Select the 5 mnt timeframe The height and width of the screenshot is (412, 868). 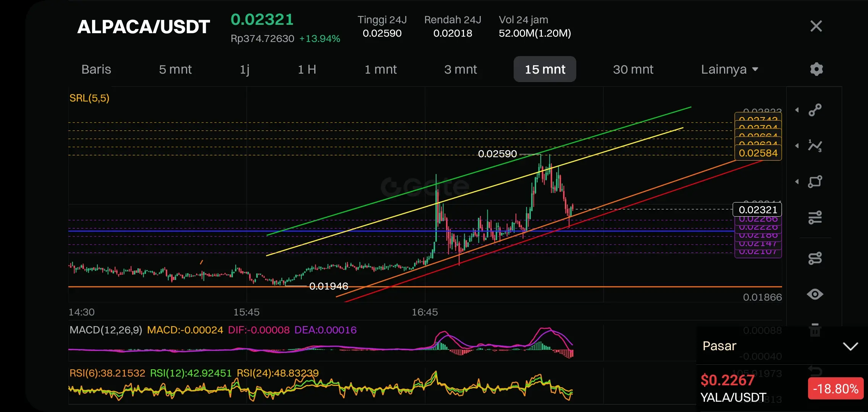pyautogui.click(x=175, y=69)
